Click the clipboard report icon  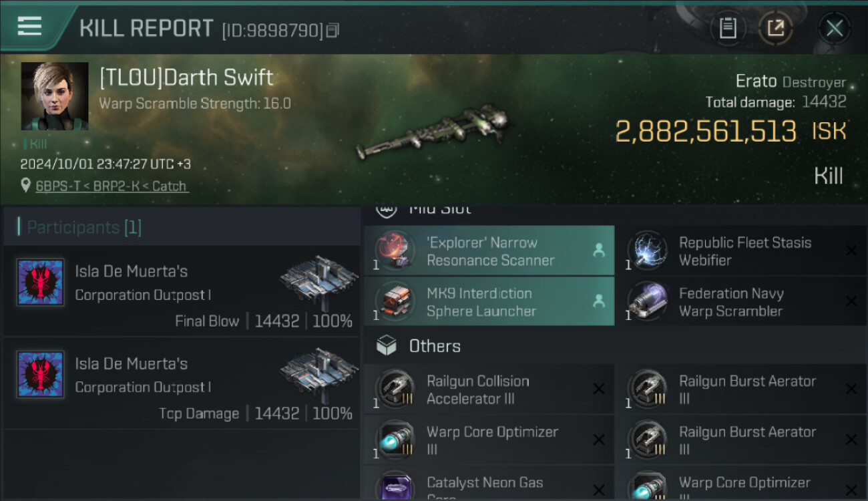pyautogui.click(x=728, y=28)
